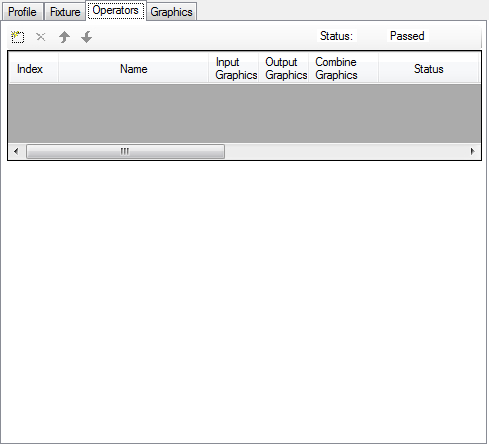
Task: Click the Name column header
Action: tap(134, 69)
